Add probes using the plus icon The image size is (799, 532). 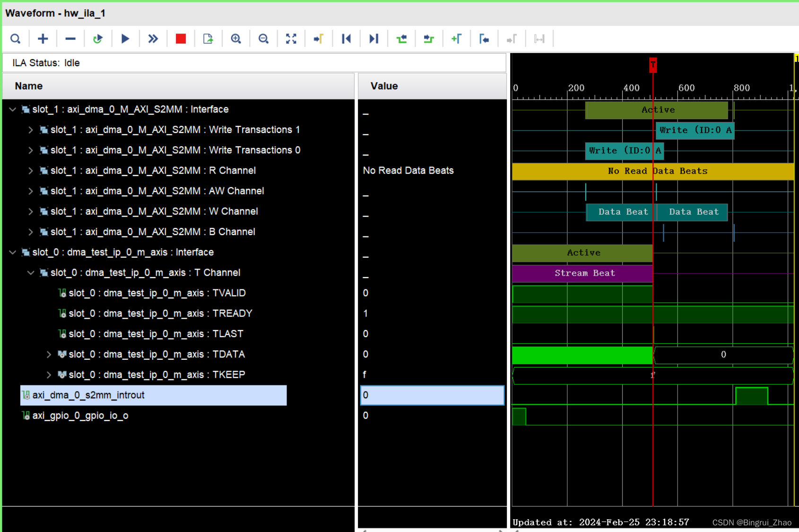[43, 39]
